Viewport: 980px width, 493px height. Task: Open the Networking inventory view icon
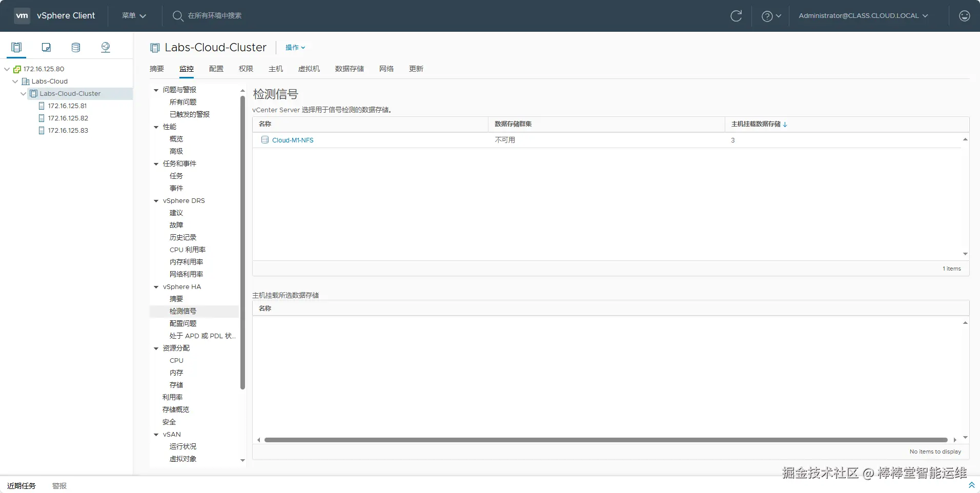[x=106, y=48]
